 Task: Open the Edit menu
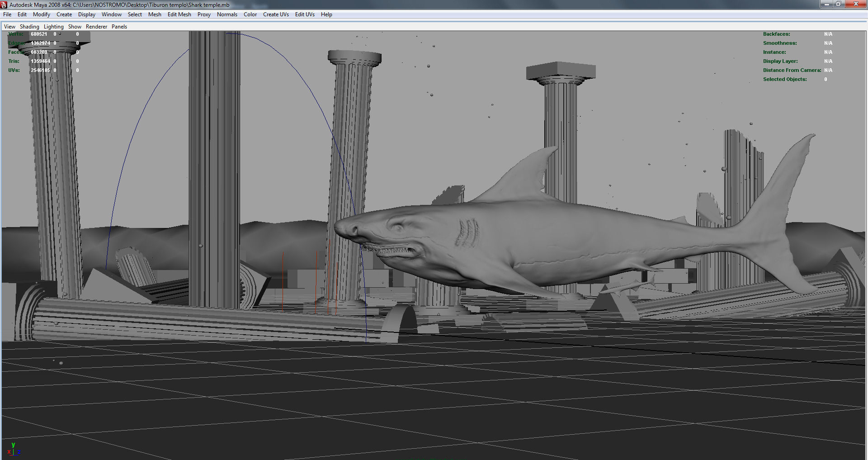(x=22, y=14)
